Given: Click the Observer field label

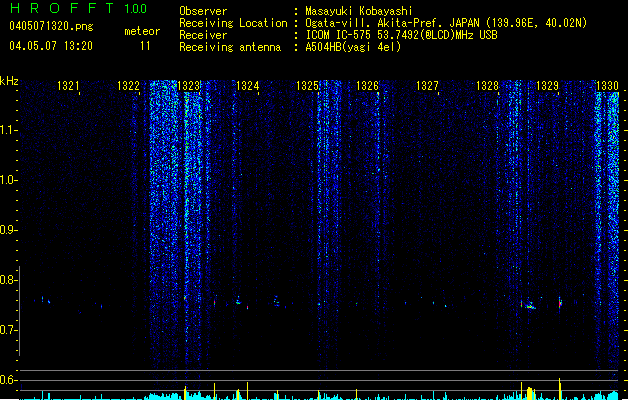Looking at the screenshot, I should (x=203, y=11).
